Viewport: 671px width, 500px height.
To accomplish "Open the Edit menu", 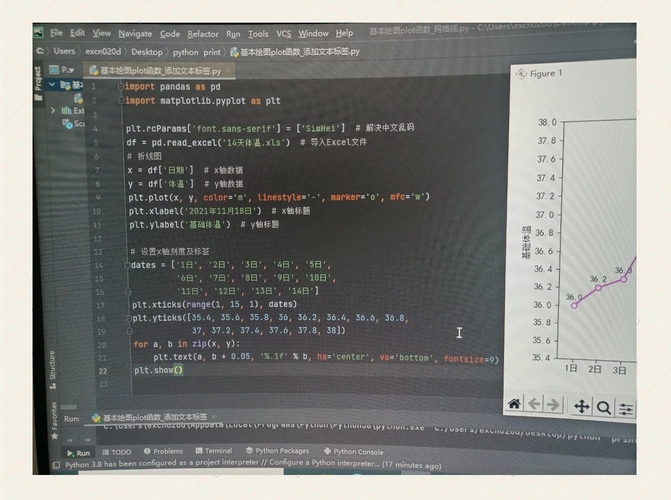I will [x=77, y=33].
